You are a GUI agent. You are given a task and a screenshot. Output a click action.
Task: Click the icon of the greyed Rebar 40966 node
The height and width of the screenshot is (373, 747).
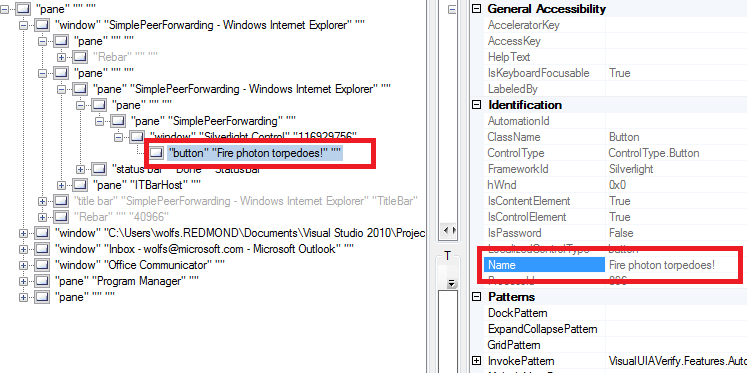pos(61,217)
